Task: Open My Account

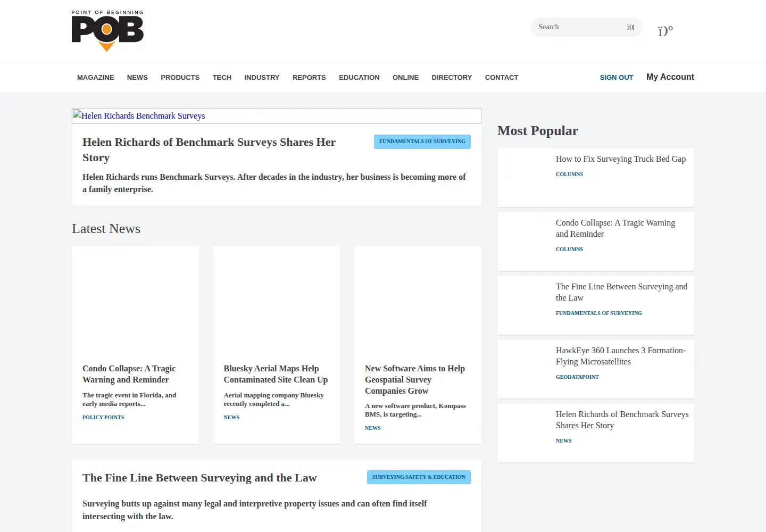Action: click(670, 77)
